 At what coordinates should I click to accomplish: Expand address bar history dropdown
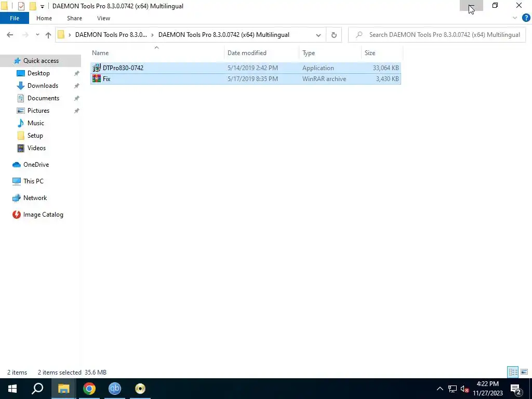coord(318,35)
